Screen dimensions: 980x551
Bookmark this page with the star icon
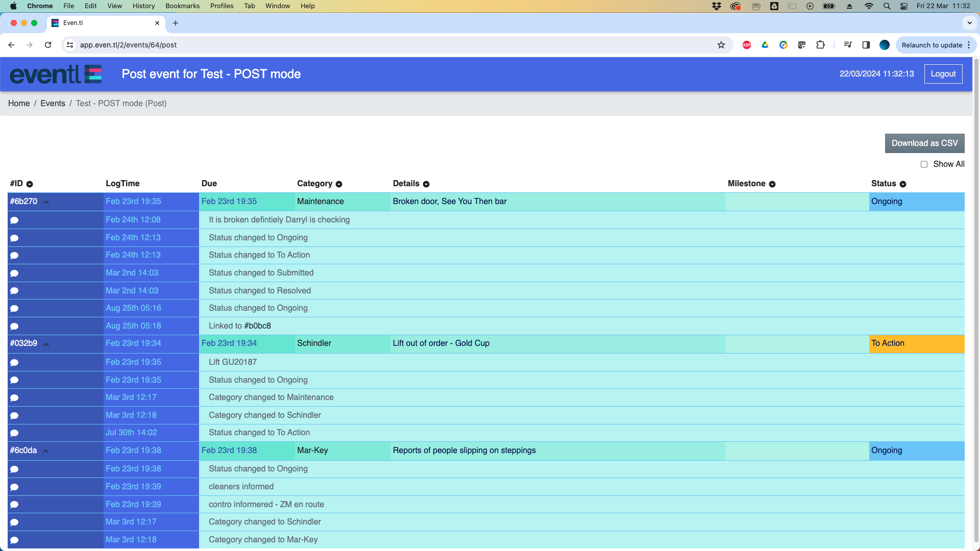pyautogui.click(x=721, y=45)
